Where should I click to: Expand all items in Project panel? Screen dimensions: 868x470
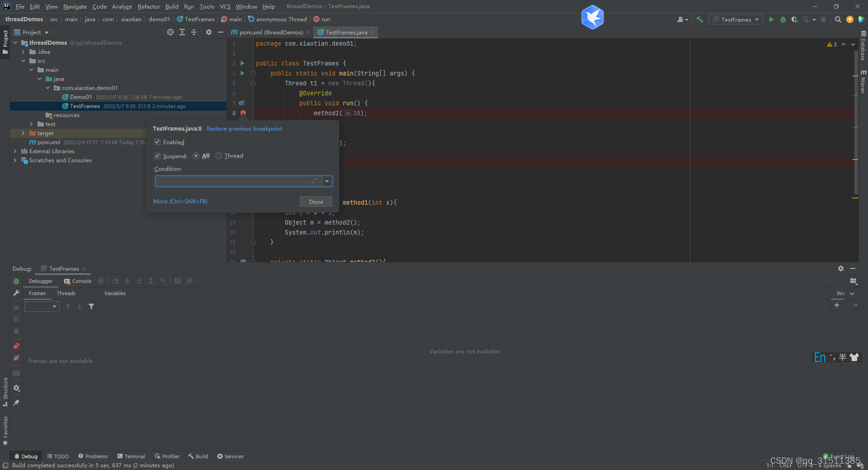tap(182, 32)
